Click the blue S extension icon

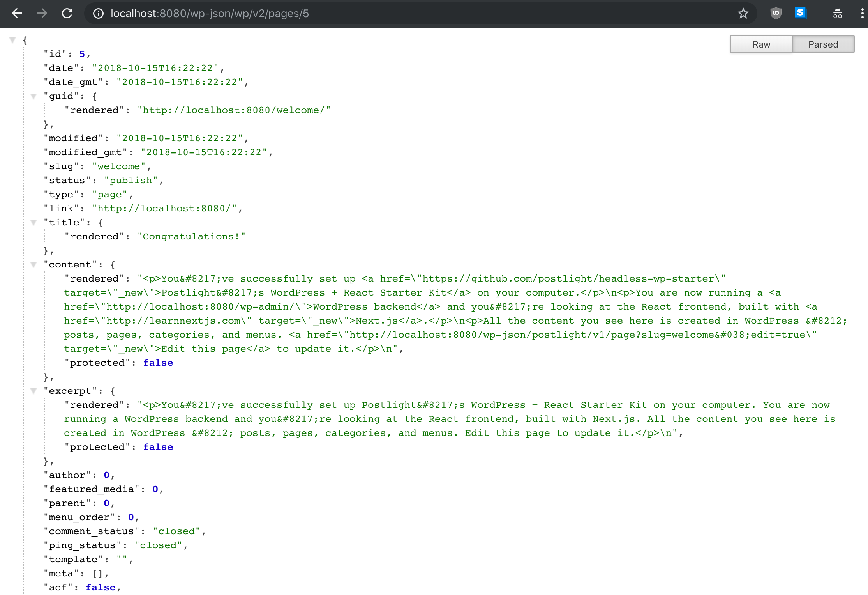(800, 13)
